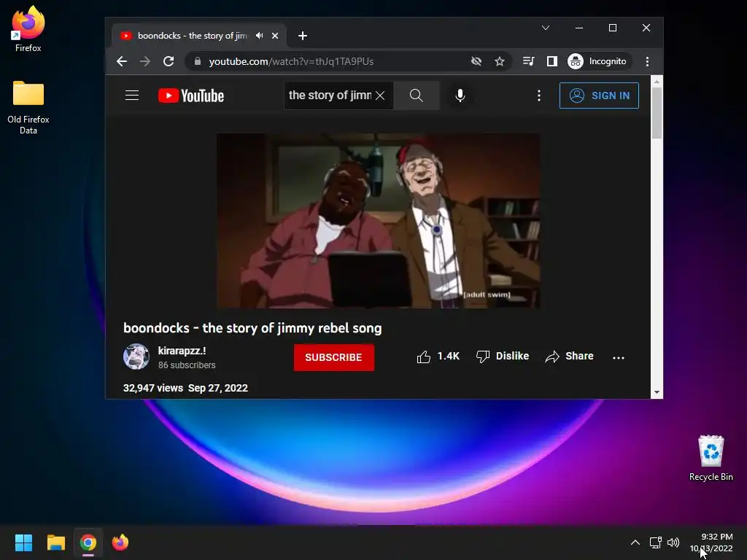Viewport: 747px width, 560px height.
Task: Share the video
Action: (569, 356)
